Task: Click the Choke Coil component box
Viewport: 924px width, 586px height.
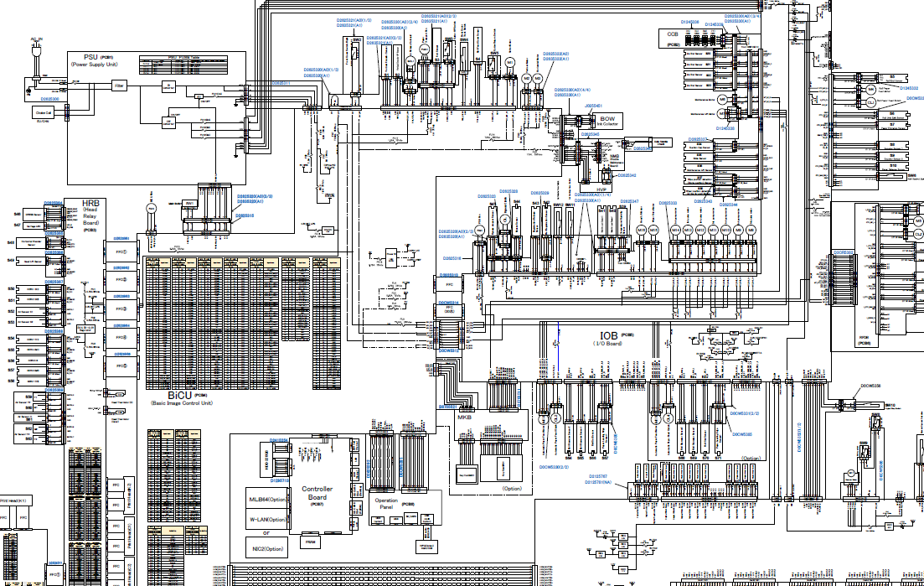Action: [44, 111]
